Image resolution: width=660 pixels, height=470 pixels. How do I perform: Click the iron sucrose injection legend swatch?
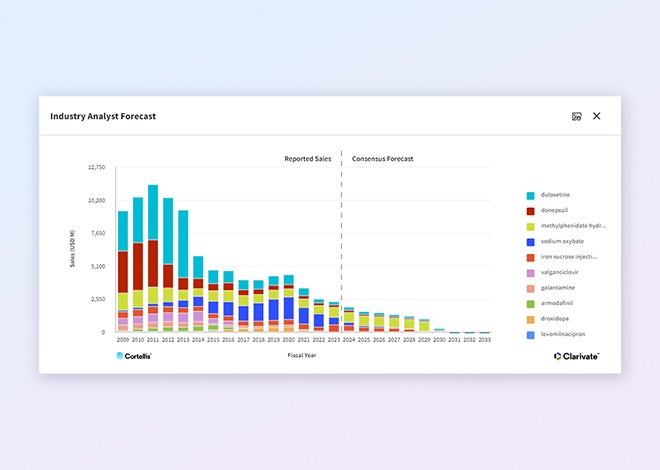530,257
